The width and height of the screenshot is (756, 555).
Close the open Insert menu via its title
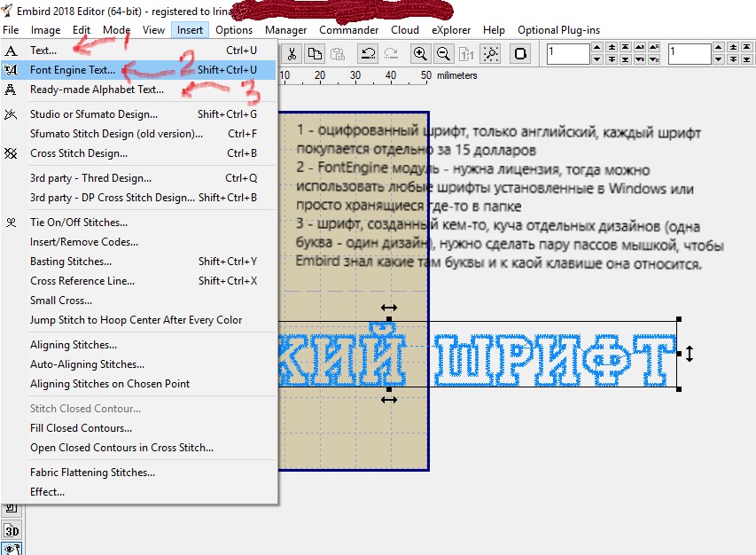[190, 30]
